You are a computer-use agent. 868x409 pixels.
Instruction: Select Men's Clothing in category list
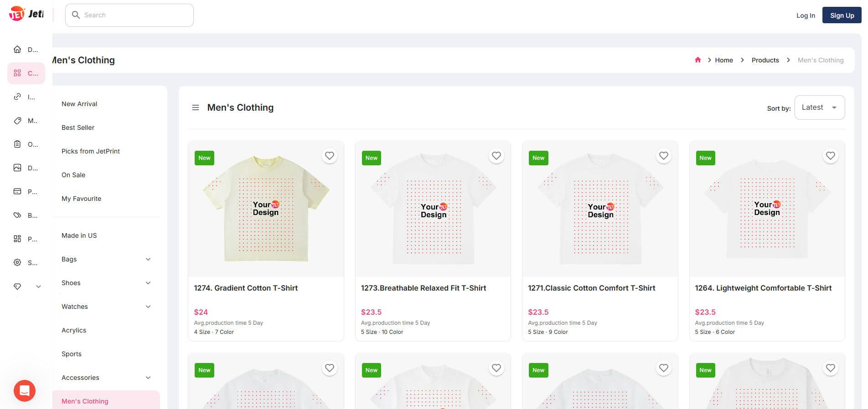point(85,401)
